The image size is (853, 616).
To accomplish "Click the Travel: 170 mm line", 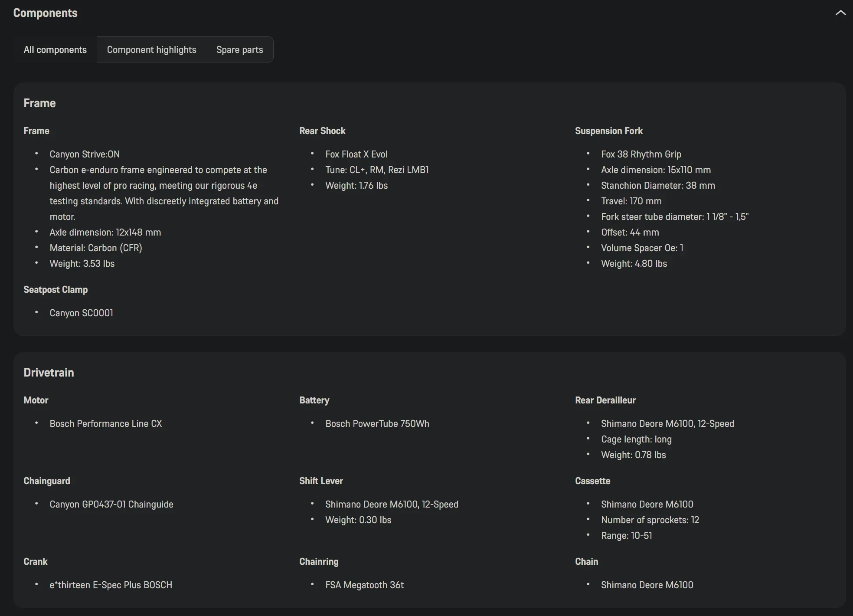I will 631,201.
